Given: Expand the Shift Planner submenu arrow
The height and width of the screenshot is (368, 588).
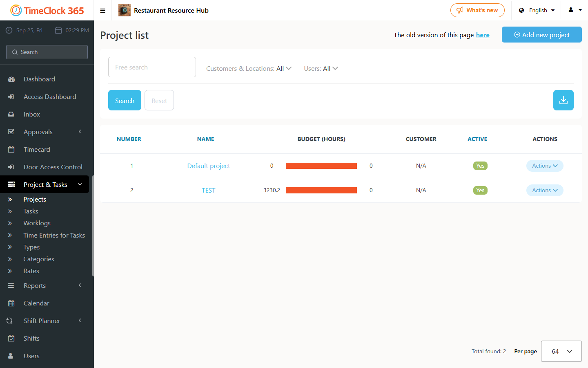Looking at the screenshot, I should pos(80,321).
